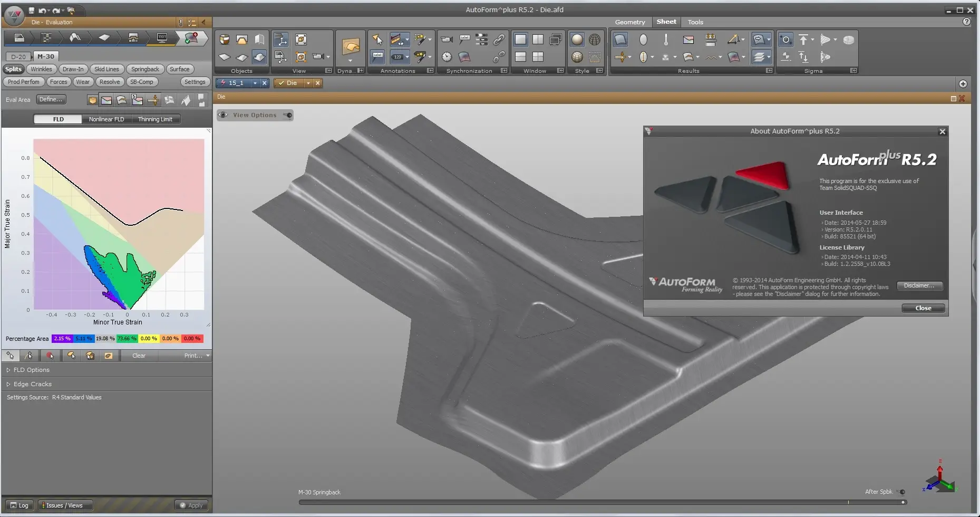Click the clock icon in Synchronization group
This screenshot has width=980, height=517.
pyautogui.click(x=447, y=56)
